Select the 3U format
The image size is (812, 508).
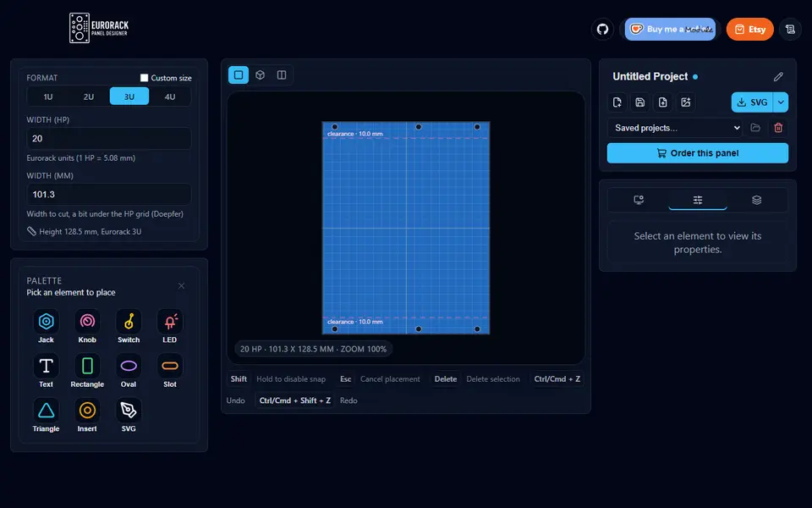[129, 97]
